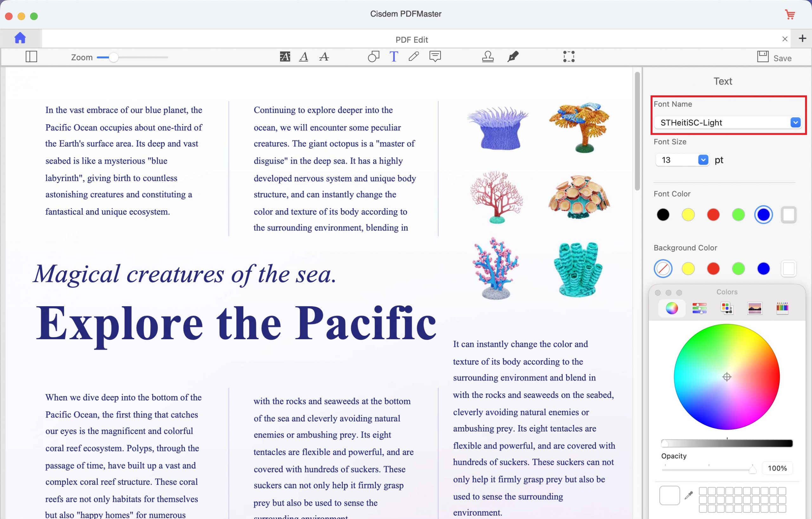The width and height of the screenshot is (812, 519).
Task: Click the current color preview swatch
Action: click(x=670, y=496)
